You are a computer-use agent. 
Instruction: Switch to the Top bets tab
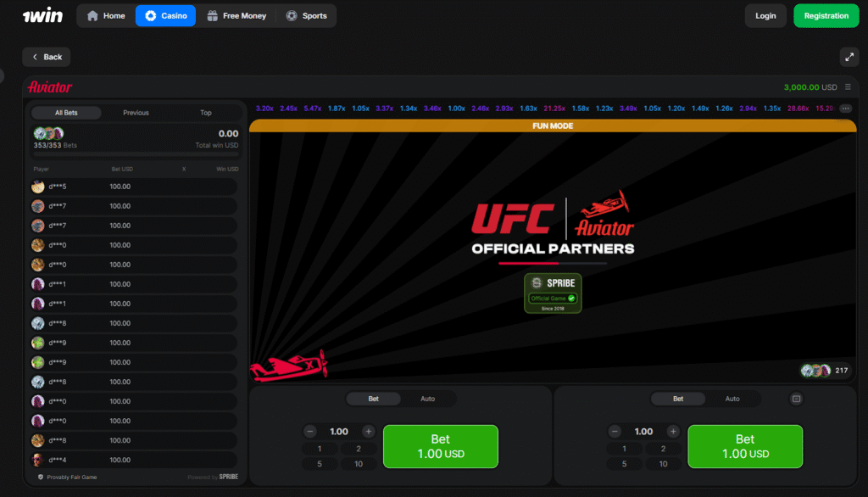pos(206,113)
